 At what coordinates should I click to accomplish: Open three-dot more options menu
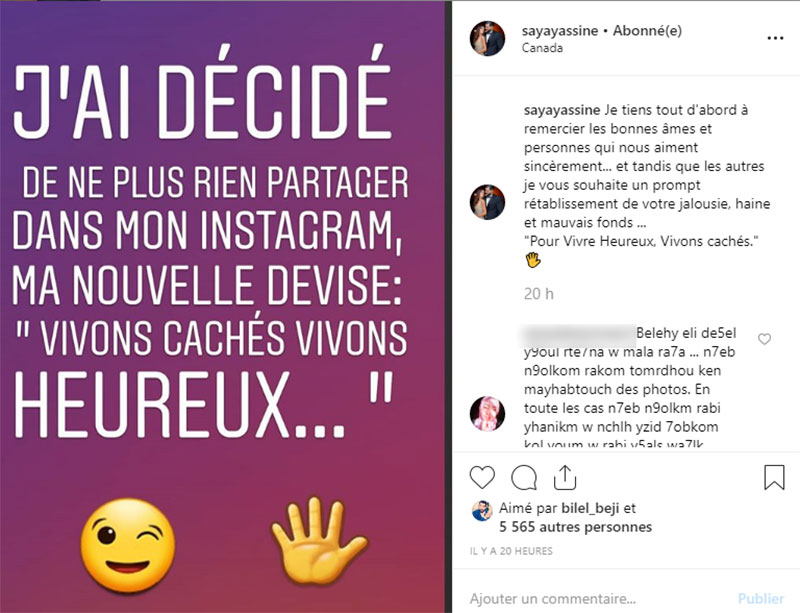[775, 38]
